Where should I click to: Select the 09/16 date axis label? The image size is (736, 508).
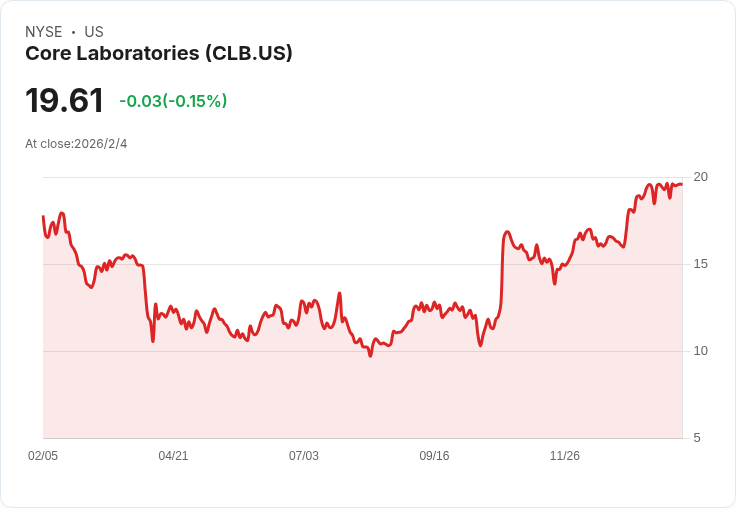point(434,456)
